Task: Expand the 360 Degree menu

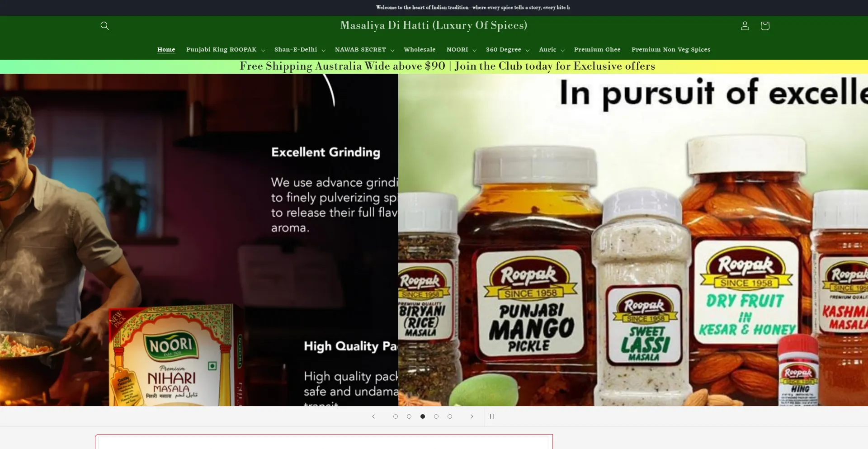Action: (x=508, y=50)
